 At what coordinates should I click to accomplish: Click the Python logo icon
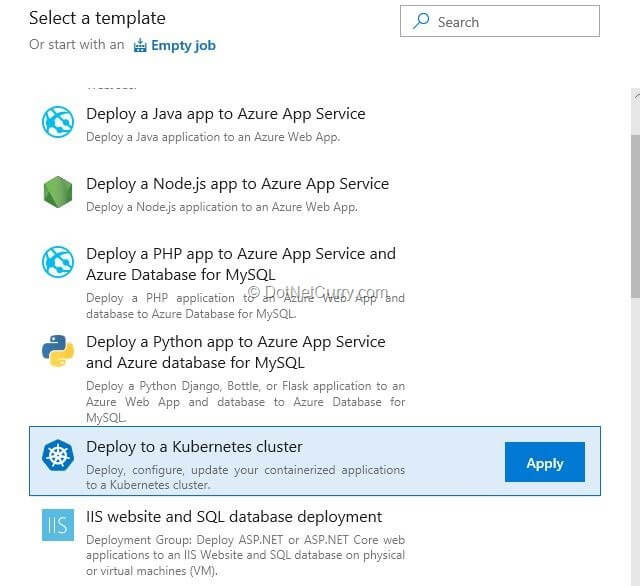(58, 350)
